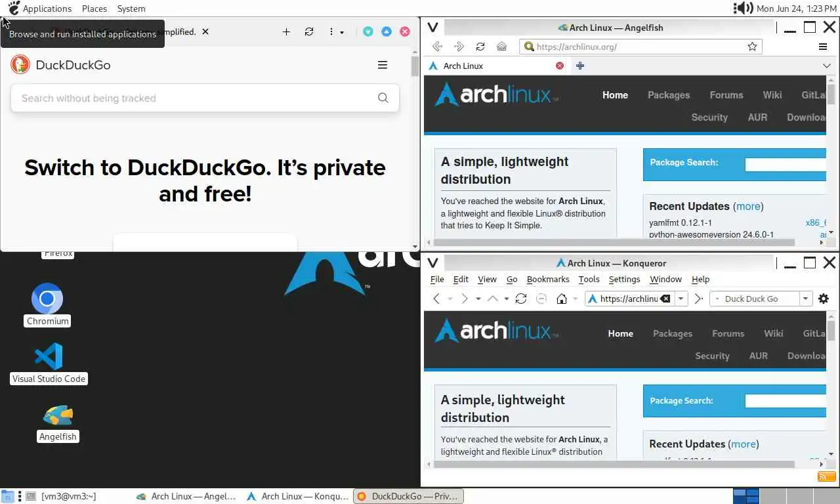Open the Applications menu in top panel
The image size is (840, 504).
click(47, 9)
